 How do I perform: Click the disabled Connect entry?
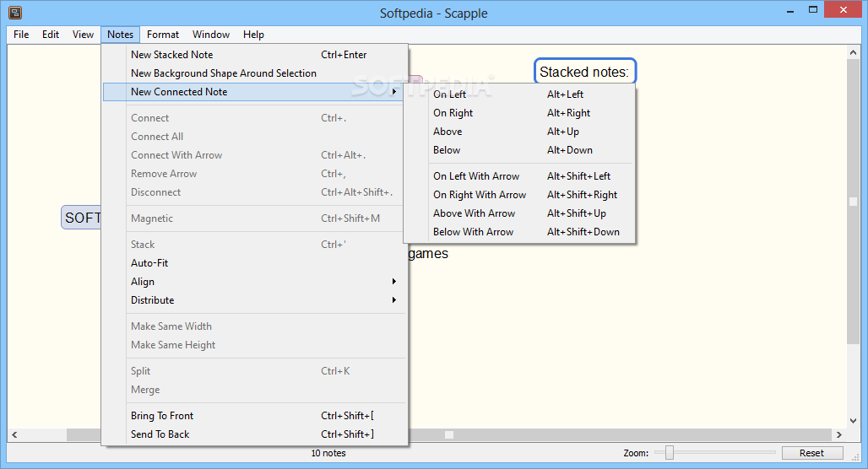255,118
